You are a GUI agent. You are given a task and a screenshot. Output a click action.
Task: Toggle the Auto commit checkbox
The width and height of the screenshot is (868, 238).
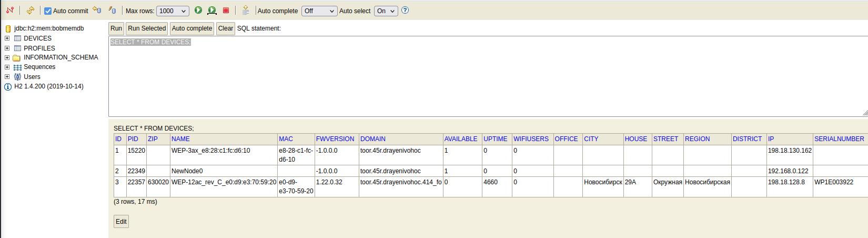[48, 11]
